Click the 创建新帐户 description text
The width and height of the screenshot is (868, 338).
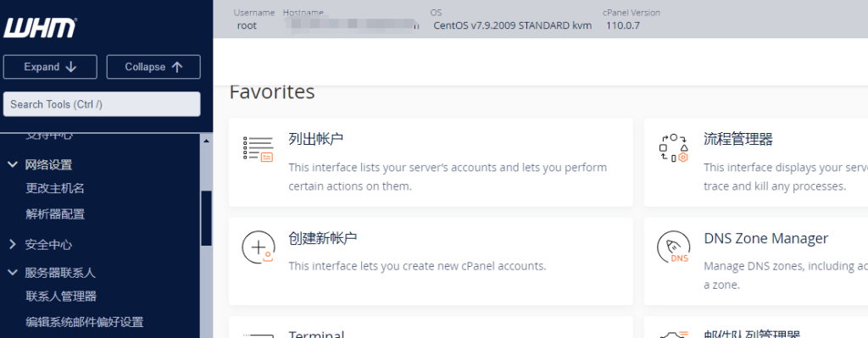(417, 266)
